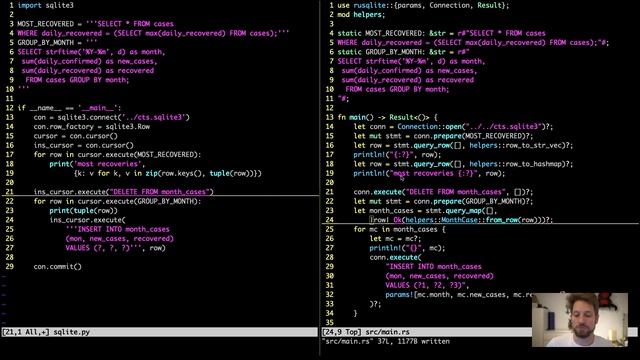Click the helpers::row_to_hashmap line
Screen dimensions: 640x360
coord(463,164)
